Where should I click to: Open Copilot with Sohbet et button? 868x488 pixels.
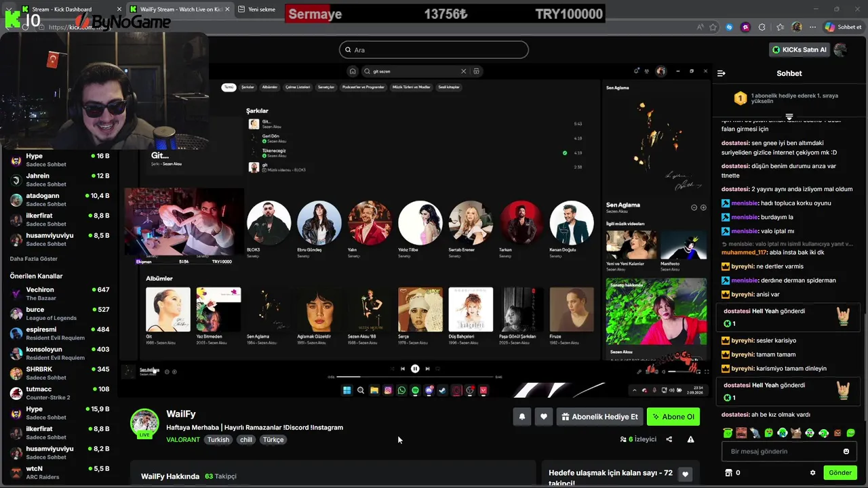point(843,27)
